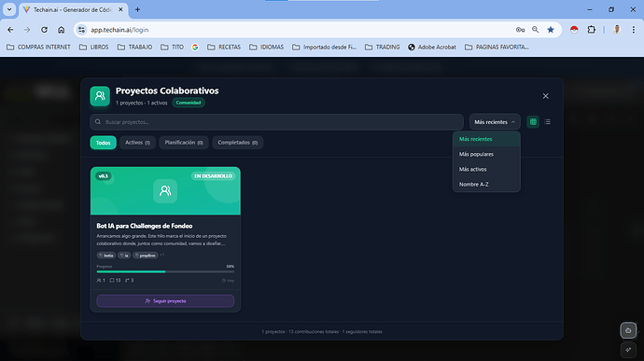Select the Completados (0) filter tab

coord(237,143)
